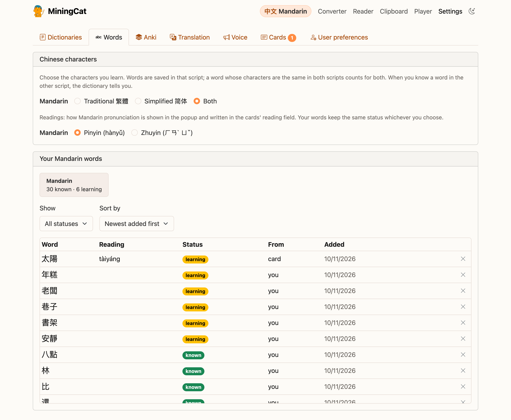The width and height of the screenshot is (511, 420).
Task: Select the Words tab
Action: coord(109,37)
